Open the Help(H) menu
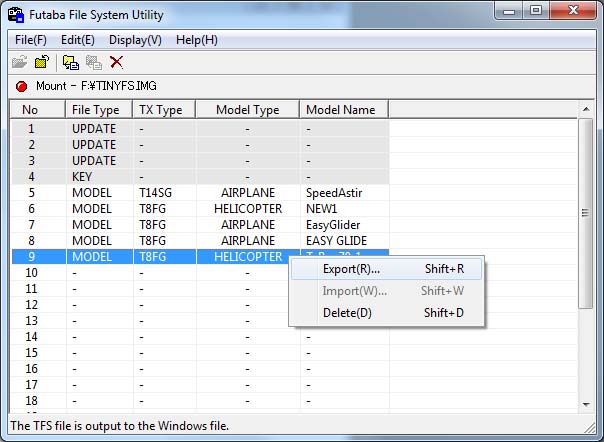 tap(196, 40)
